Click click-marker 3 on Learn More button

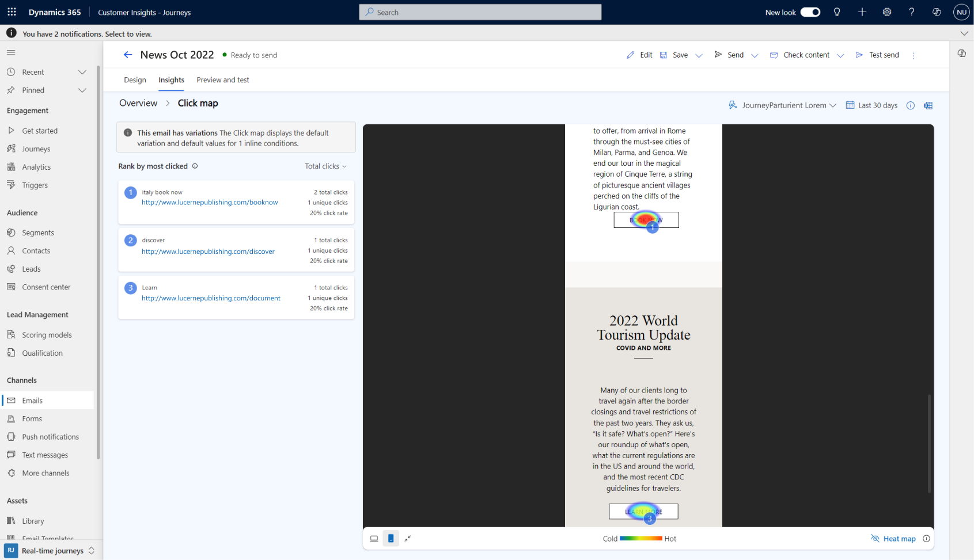[x=650, y=519]
